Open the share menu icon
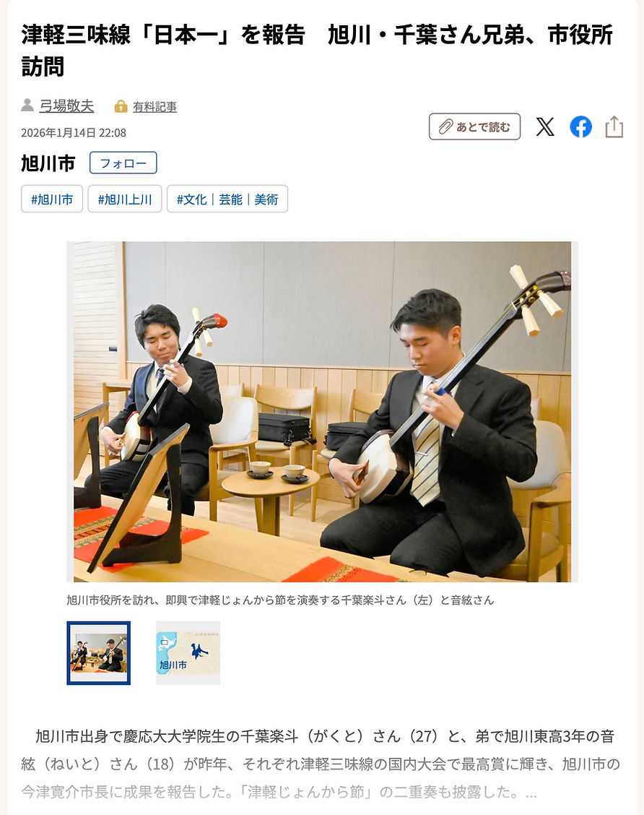Viewport: 644px width, 815px height. tap(614, 127)
